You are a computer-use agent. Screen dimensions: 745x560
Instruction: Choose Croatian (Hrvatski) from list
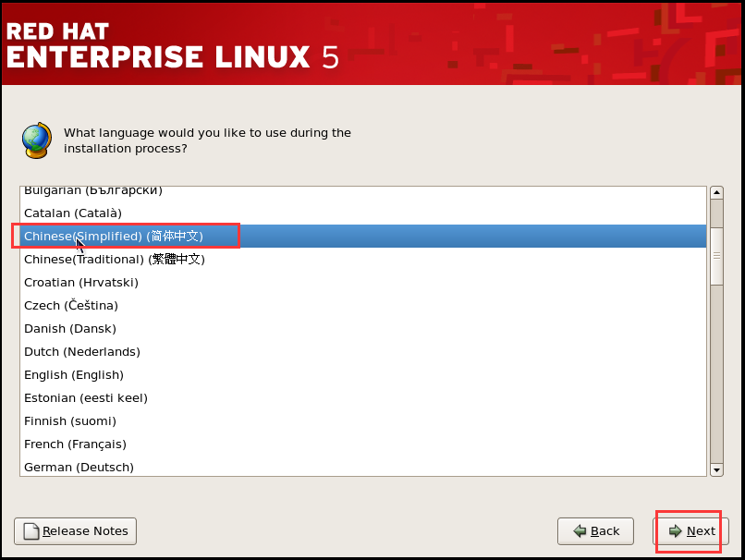pos(363,282)
